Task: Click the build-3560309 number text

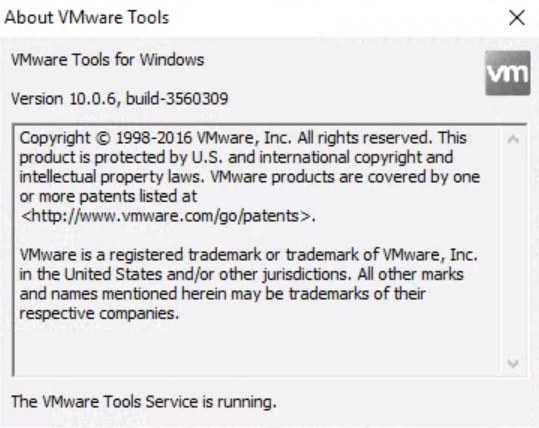Action: [x=177, y=99]
